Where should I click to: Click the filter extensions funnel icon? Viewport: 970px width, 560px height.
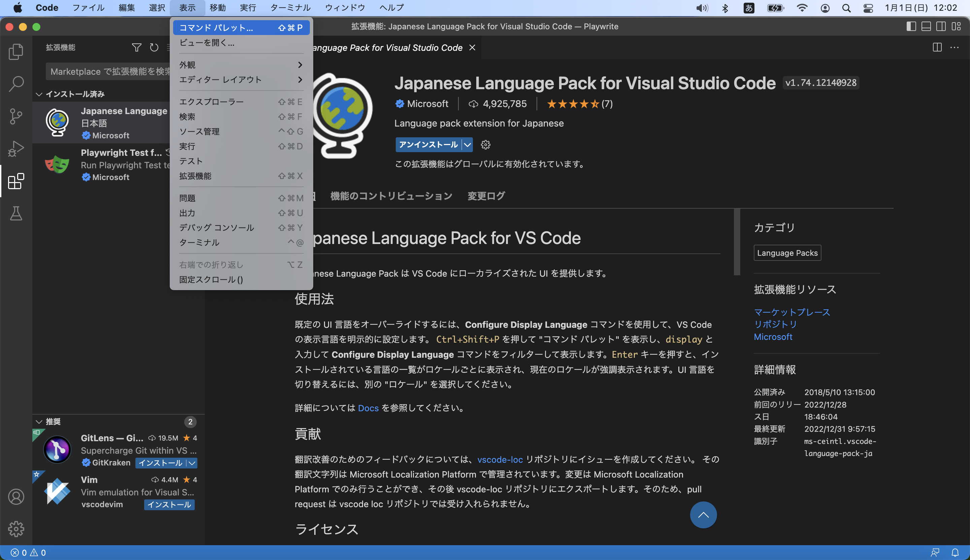pos(136,47)
